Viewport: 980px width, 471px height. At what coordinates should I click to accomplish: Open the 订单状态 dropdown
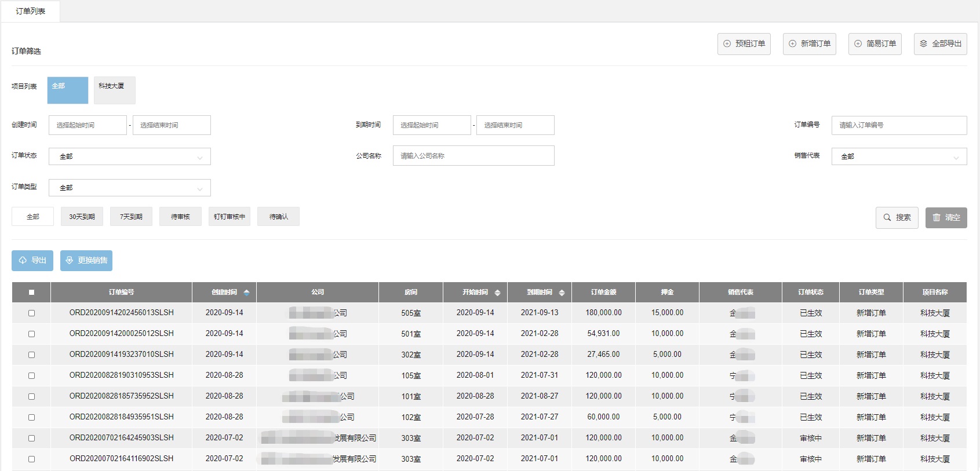[x=129, y=156]
